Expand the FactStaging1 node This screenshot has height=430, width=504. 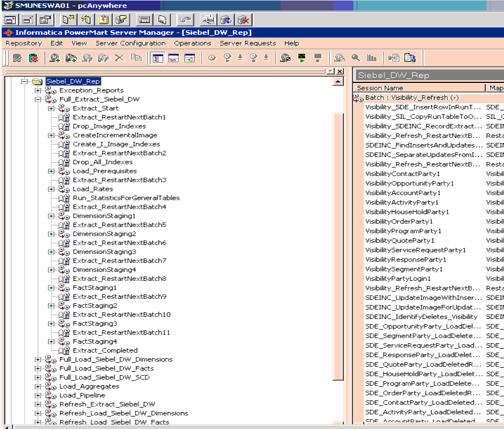[x=51, y=288]
